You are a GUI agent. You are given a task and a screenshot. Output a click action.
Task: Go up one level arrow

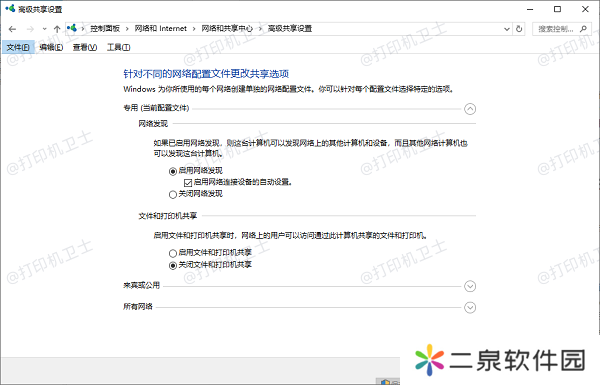(57, 29)
